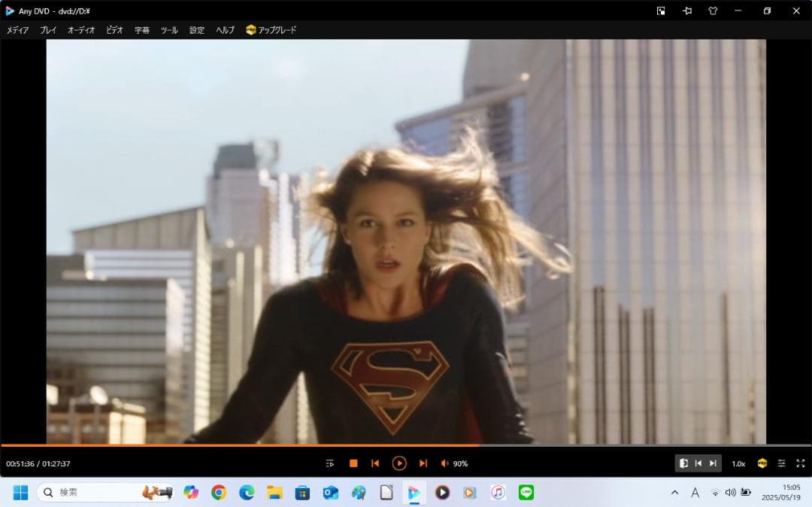Click the アップグレード button

(x=271, y=30)
